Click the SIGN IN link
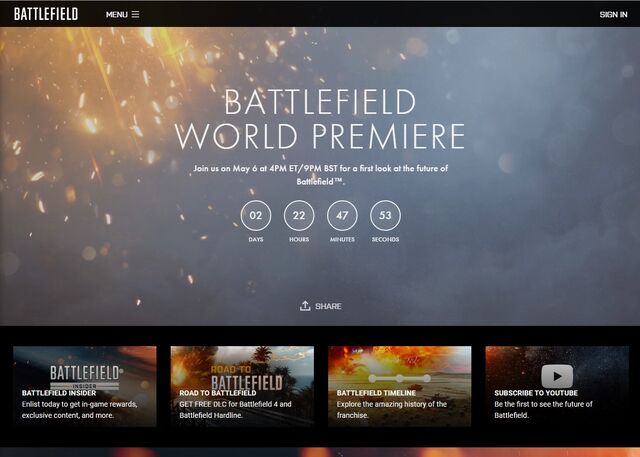This screenshot has height=457, width=640. (x=613, y=15)
